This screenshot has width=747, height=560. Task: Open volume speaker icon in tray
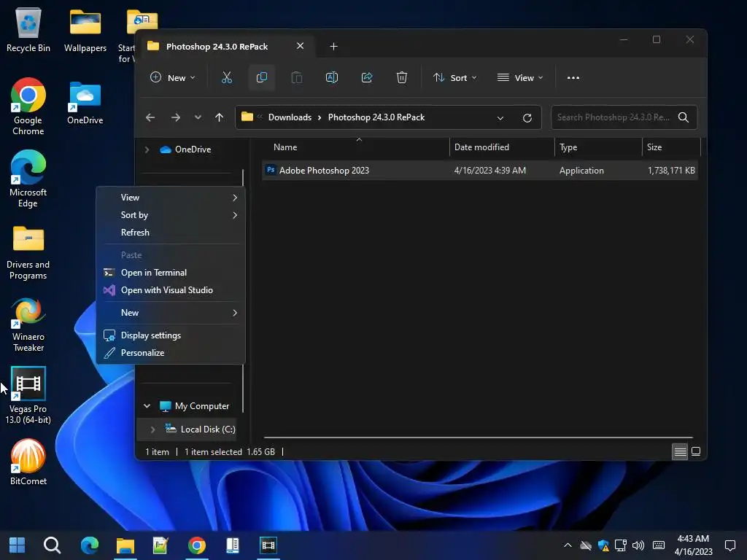coord(638,545)
